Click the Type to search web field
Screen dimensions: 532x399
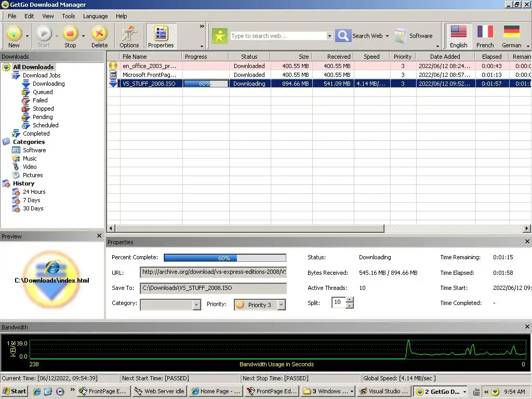coord(278,36)
